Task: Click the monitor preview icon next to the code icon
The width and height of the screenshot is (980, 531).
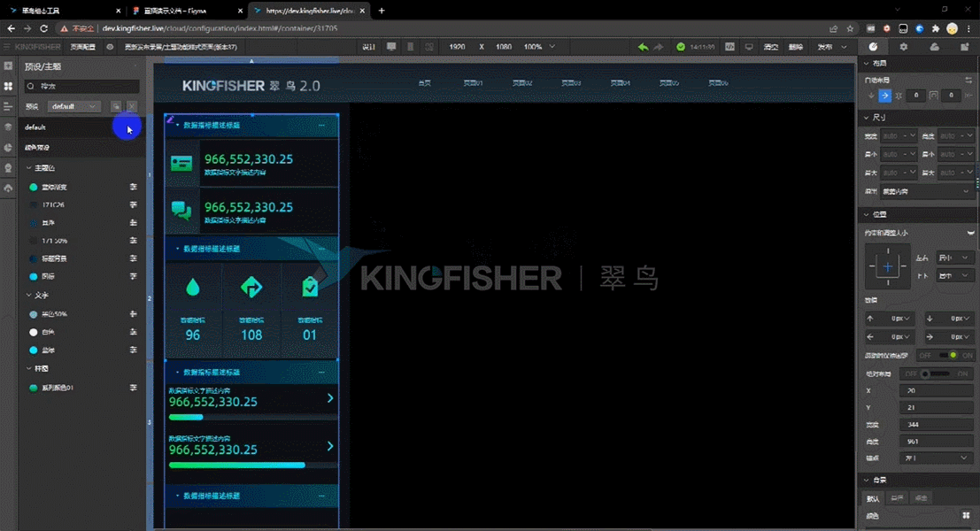Action: click(x=749, y=47)
